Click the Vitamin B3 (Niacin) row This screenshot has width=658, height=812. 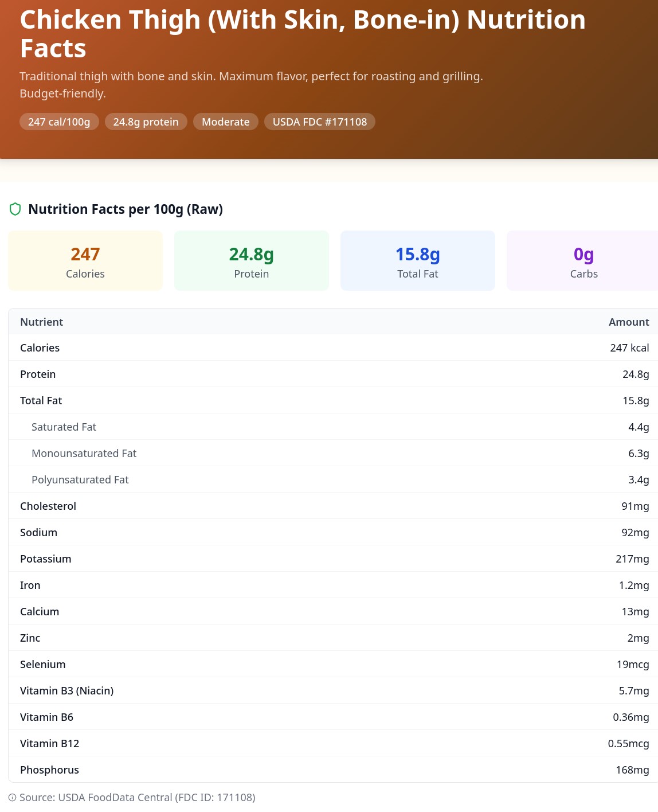click(333, 690)
